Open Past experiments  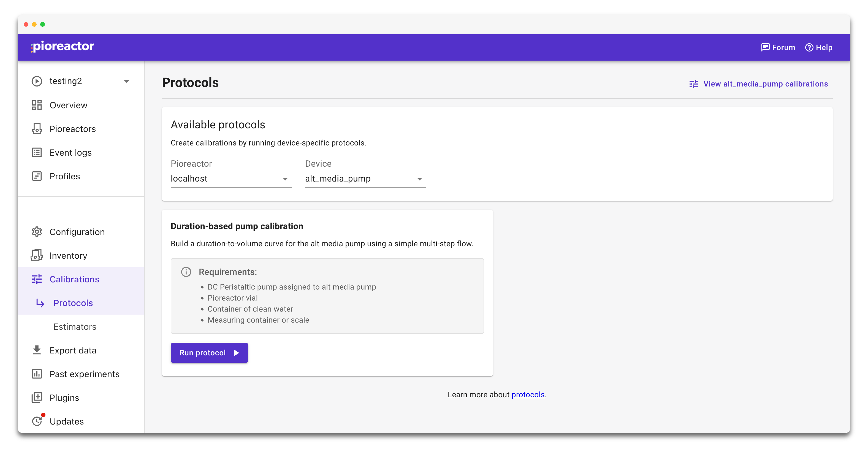[85, 374]
